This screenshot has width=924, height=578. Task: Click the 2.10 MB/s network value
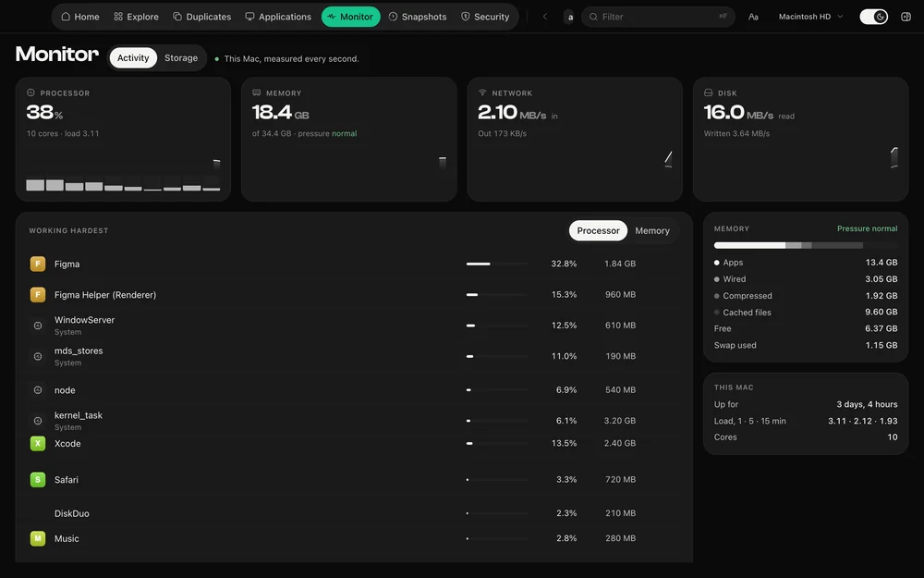[x=512, y=112]
